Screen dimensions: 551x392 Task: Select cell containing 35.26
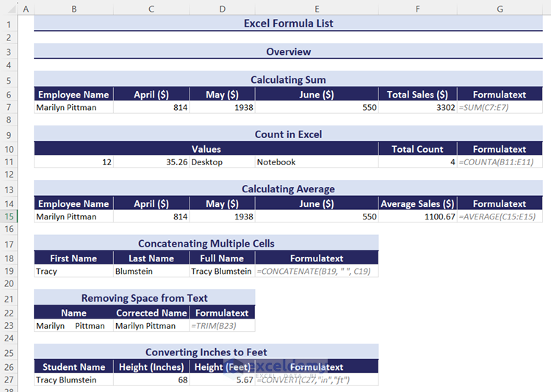(x=151, y=162)
